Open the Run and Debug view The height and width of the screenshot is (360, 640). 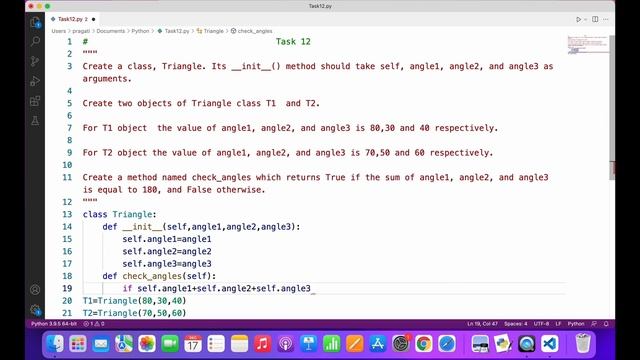pos(35,81)
